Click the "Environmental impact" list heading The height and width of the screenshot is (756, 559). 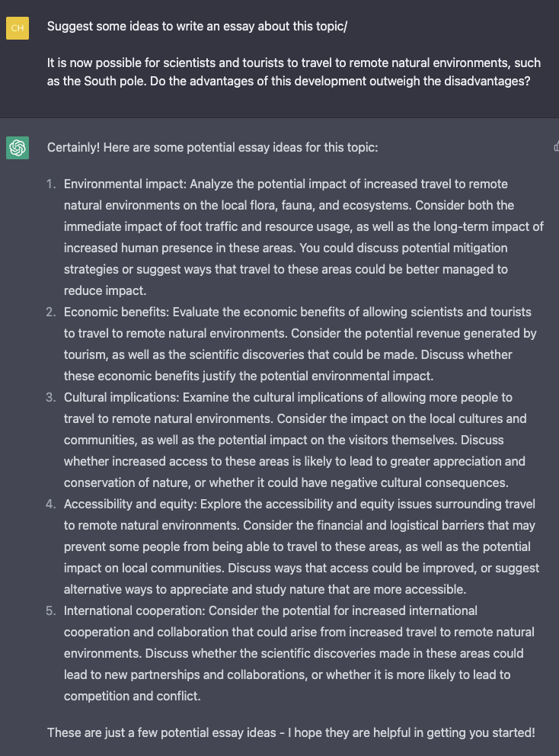[125, 184]
